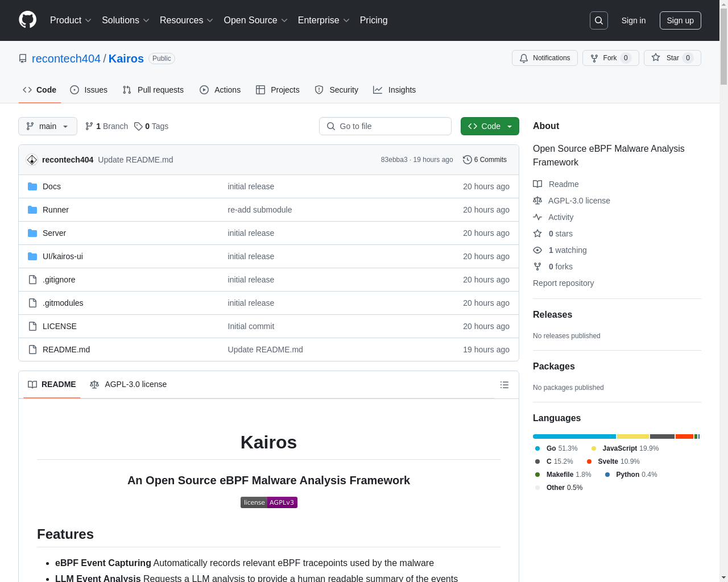
Task: Open the README outline list icon
Action: tap(504, 385)
